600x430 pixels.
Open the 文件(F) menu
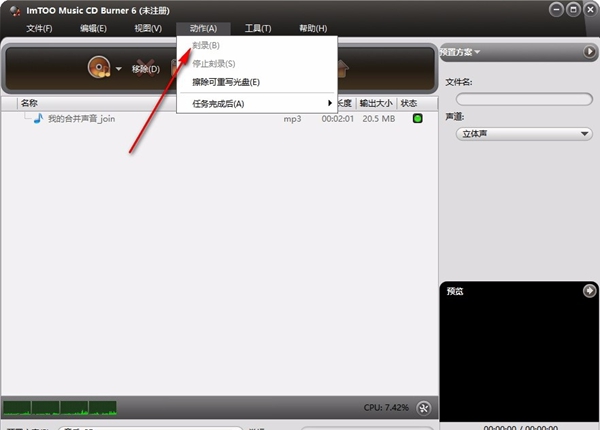click(x=39, y=28)
